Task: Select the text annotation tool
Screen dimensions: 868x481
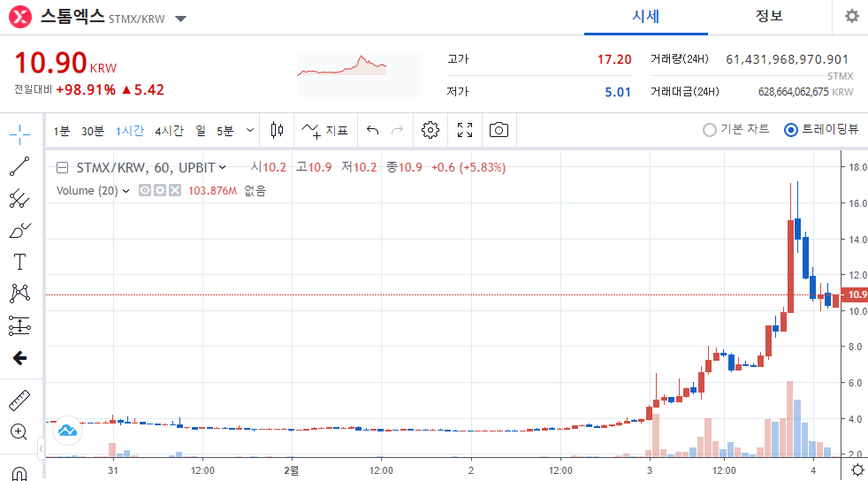Action: pyautogui.click(x=19, y=262)
